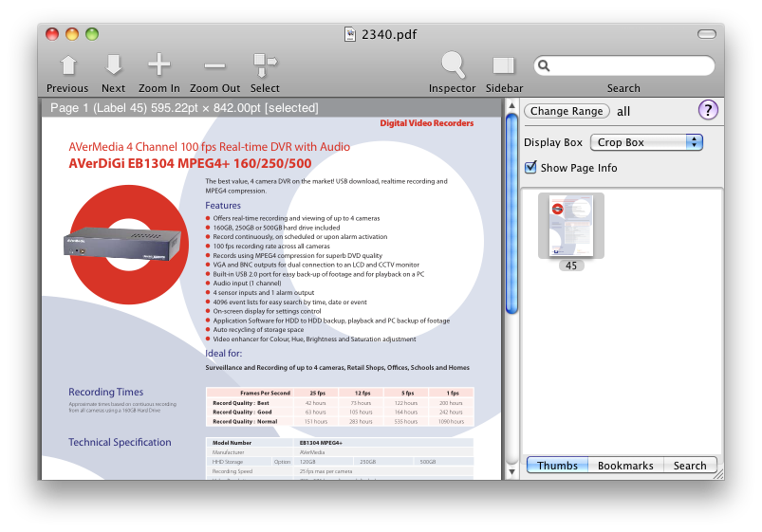762x532 pixels.
Task: Click the scrollbar down arrow
Action: click(511, 471)
